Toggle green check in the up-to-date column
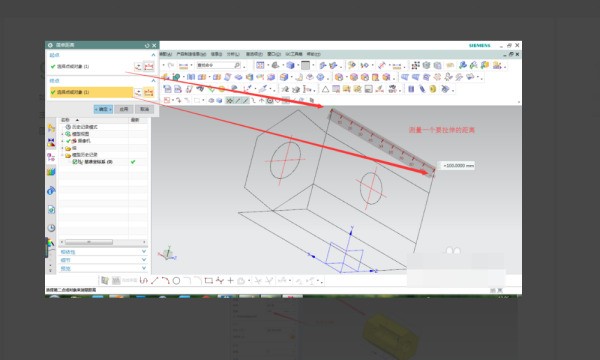The image size is (600, 360). [x=133, y=162]
